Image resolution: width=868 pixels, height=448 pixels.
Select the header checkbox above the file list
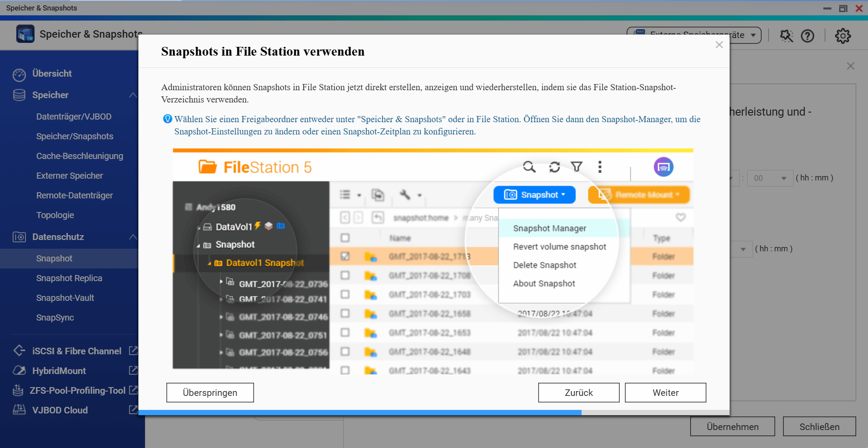pyautogui.click(x=345, y=238)
